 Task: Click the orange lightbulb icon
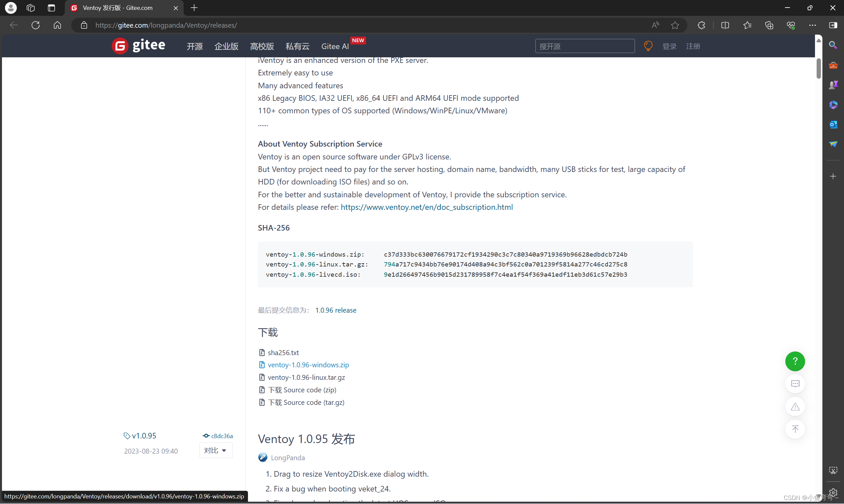(x=648, y=46)
